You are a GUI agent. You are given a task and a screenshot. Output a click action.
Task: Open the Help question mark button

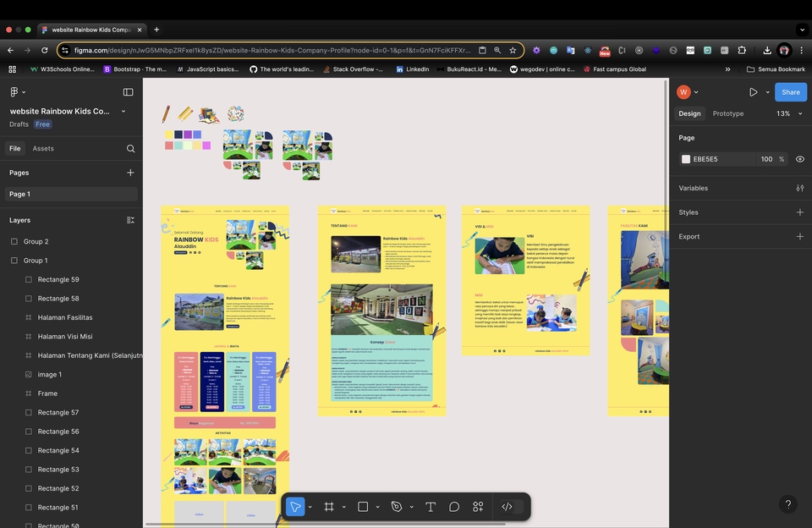click(x=787, y=504)
